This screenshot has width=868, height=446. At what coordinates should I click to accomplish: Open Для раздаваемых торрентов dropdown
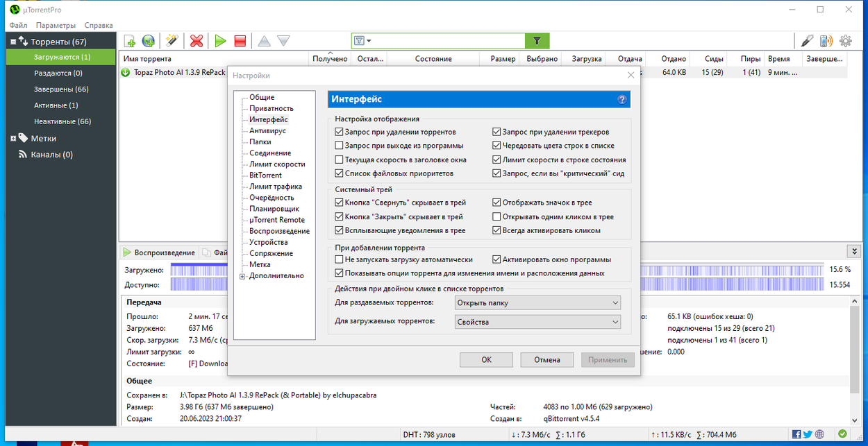[537, 303]
